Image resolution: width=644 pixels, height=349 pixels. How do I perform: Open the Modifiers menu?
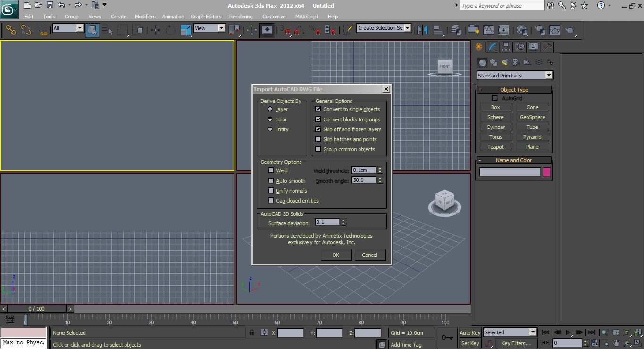(145, 17)
